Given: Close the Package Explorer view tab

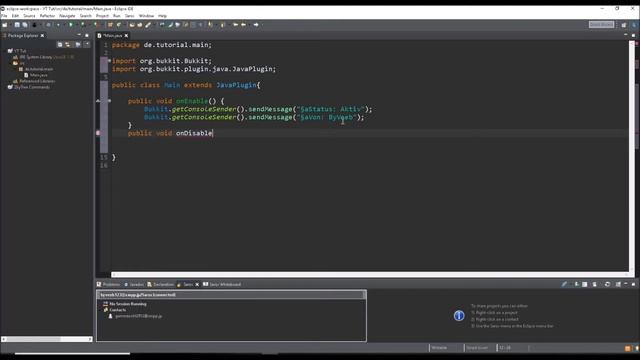Looking at the screenshot, I should (x=42, y=36).
